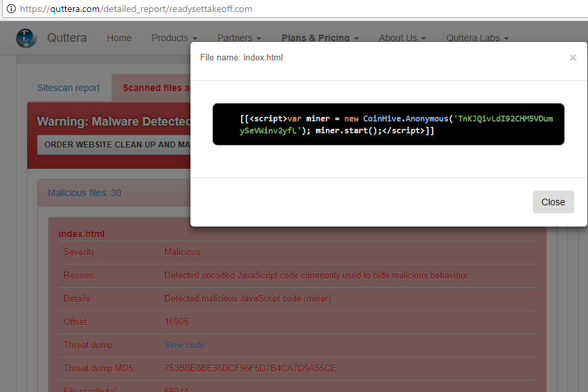Click Order Website Clean Up button
This screenshot has height=392, width=588.
114,145
